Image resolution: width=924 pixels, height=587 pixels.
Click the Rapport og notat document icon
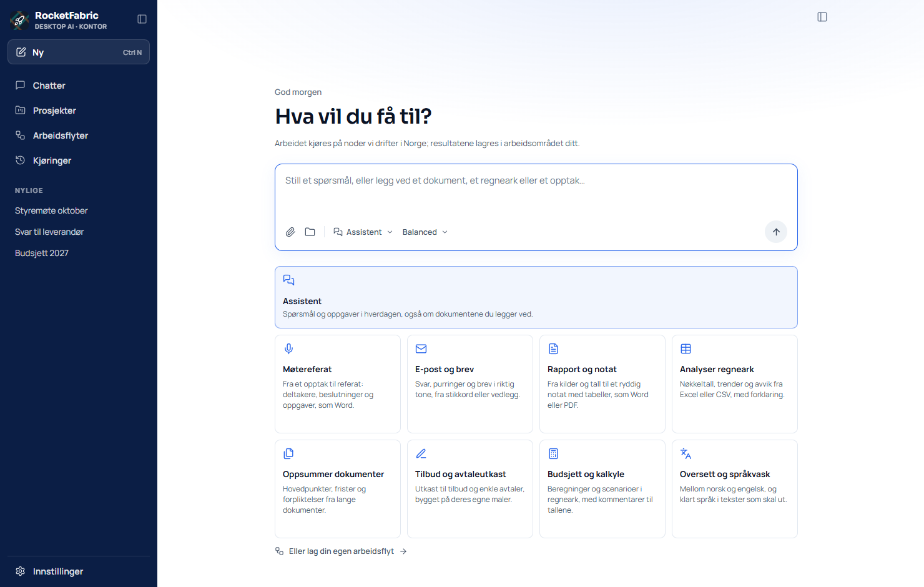(x=553, y=348)
